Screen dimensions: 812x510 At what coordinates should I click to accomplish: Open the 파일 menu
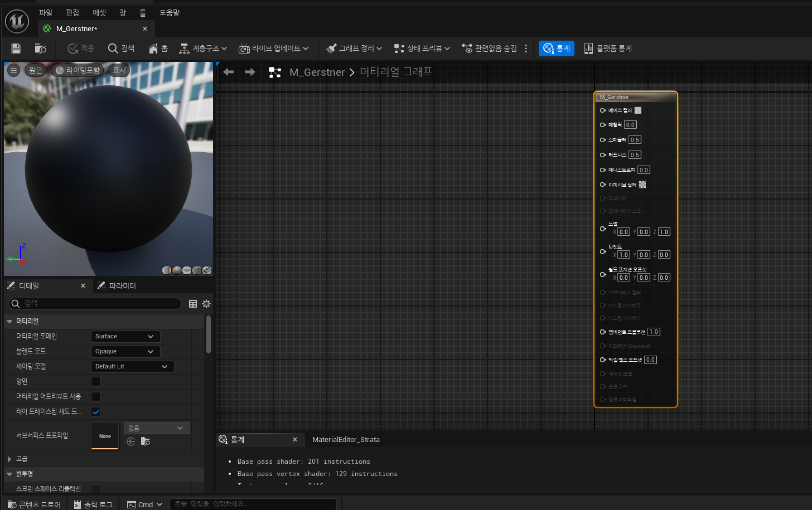point(46,12)
